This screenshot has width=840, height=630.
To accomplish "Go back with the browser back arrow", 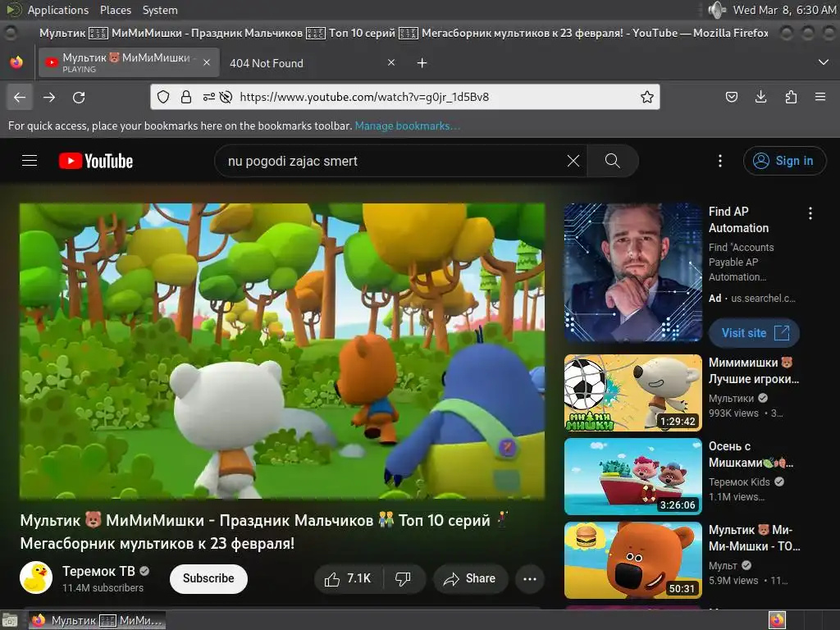I will 20,97.
